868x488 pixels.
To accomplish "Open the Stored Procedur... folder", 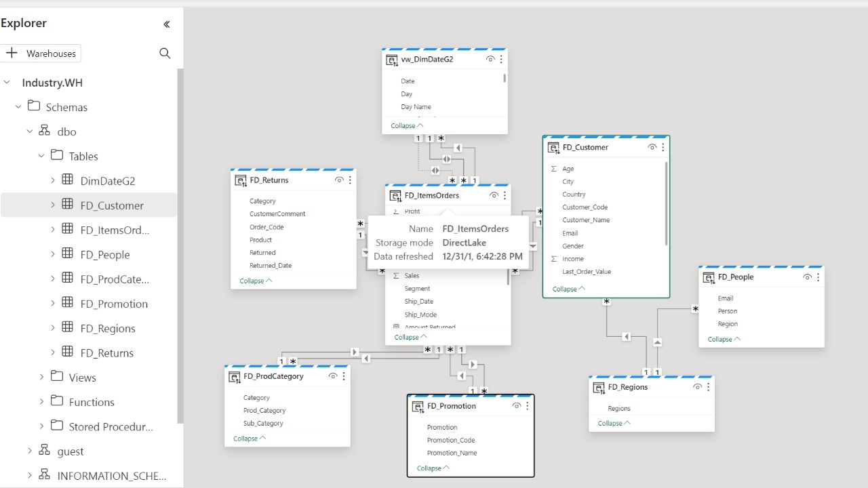I will tap(111, 426).
